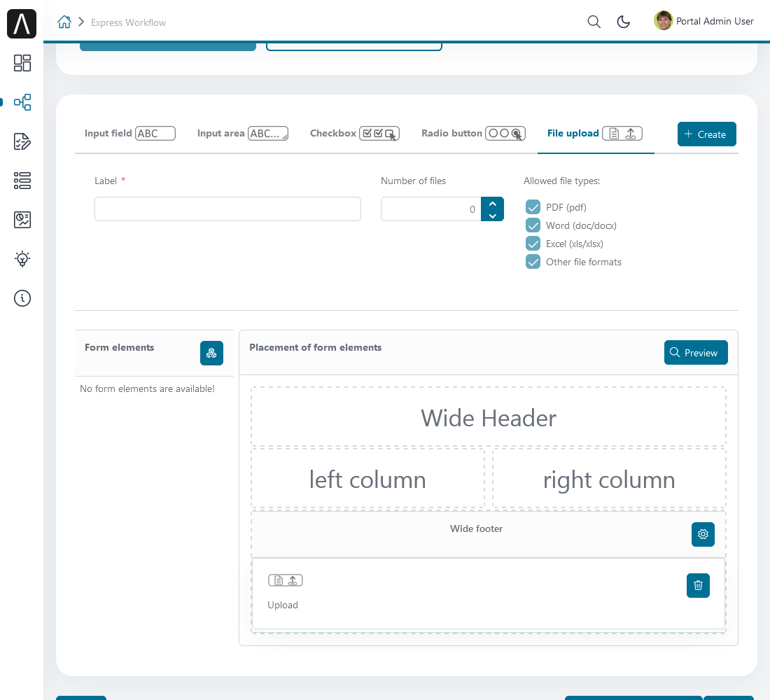770x700 pixels.
Task: Delete the Upload element with trash icon
Action: coord(698,585)
